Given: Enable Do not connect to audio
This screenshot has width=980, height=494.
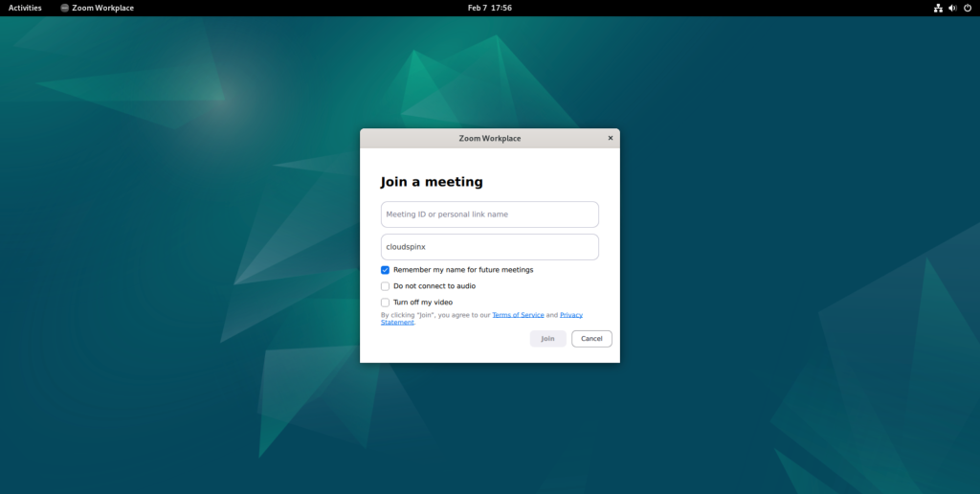Looking at the screenshot, I should [385, 286].
